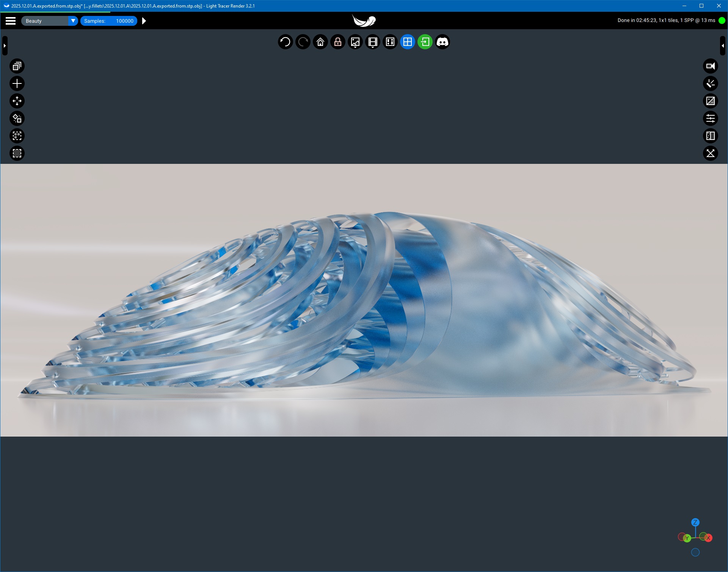
Task: Toggle the dashed region select icon
Action: click(x=17, y=153)
